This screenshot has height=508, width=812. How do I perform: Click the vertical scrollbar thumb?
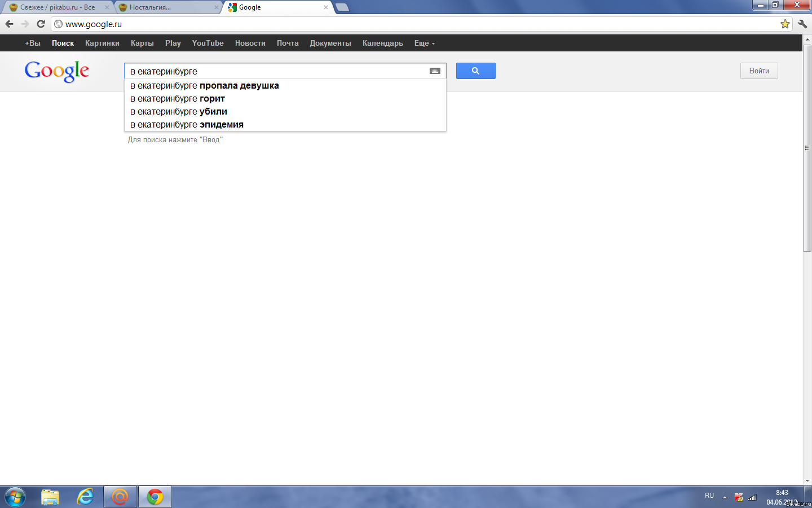click(807, 148)
